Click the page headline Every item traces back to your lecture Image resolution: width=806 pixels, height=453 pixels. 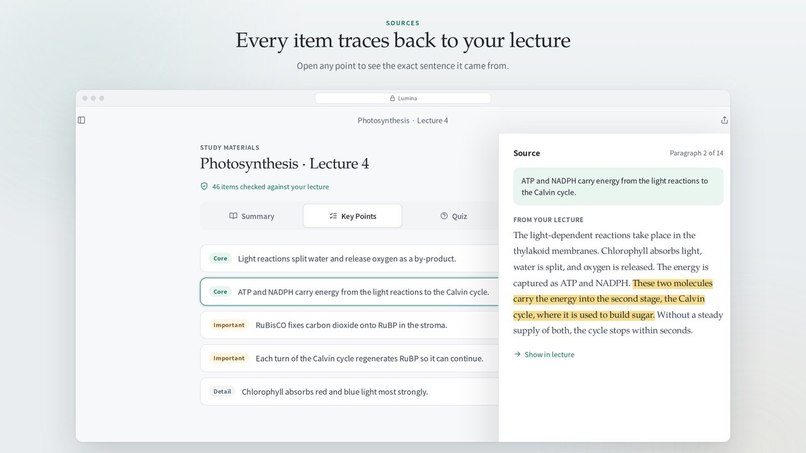[403, 41]
